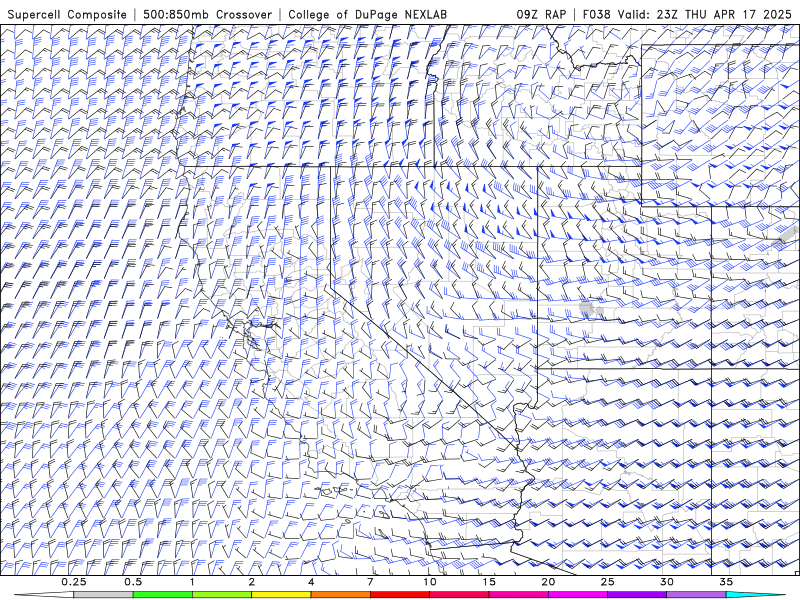
Task: Click the legend value 10
Action: (430, 582)
